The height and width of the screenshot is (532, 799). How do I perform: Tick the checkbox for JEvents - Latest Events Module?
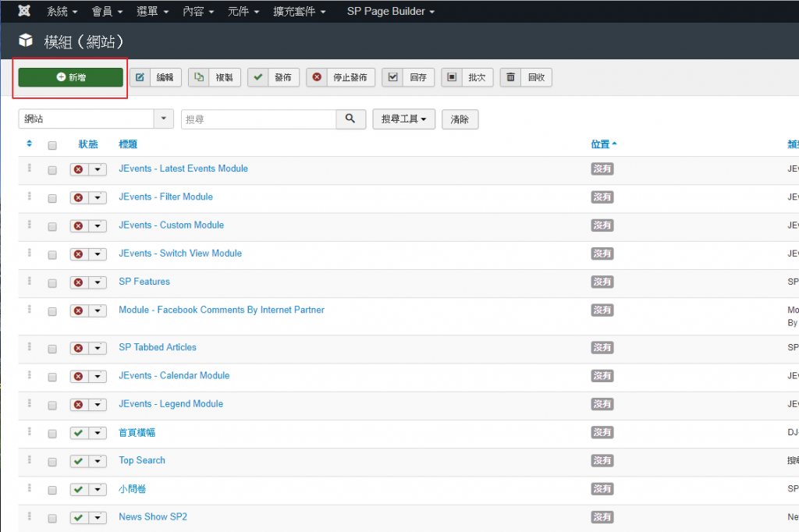click(x=52, y=170)
